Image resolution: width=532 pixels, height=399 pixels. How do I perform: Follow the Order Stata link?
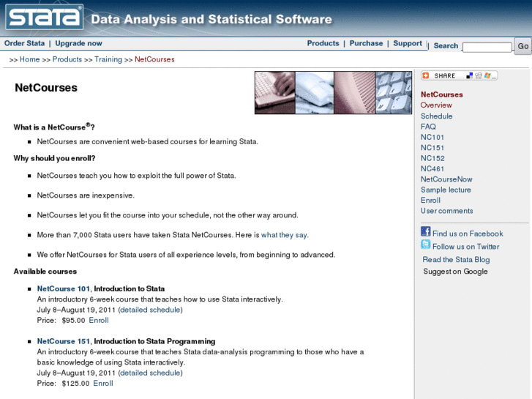[x=24, y=44]
